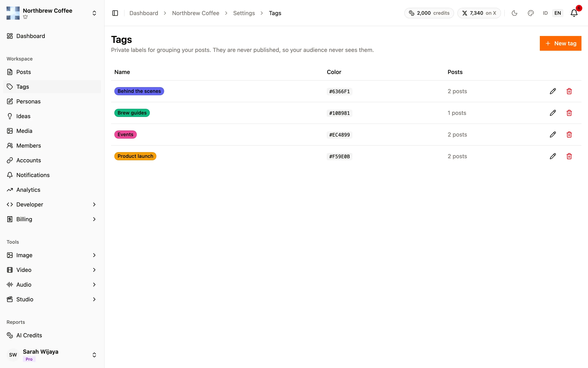Edit the Behind the scenes tag
The image size is (588, 368).
click(553, 91)
